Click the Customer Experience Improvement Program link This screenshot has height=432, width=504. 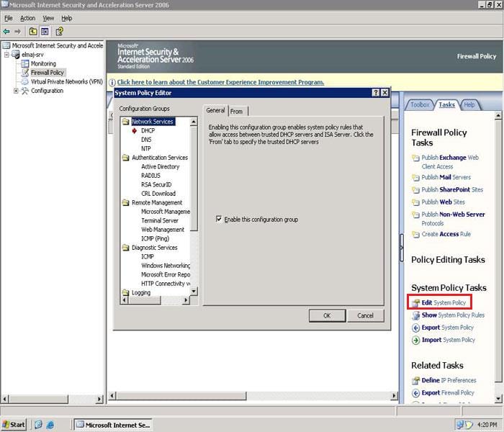point(220,82)
